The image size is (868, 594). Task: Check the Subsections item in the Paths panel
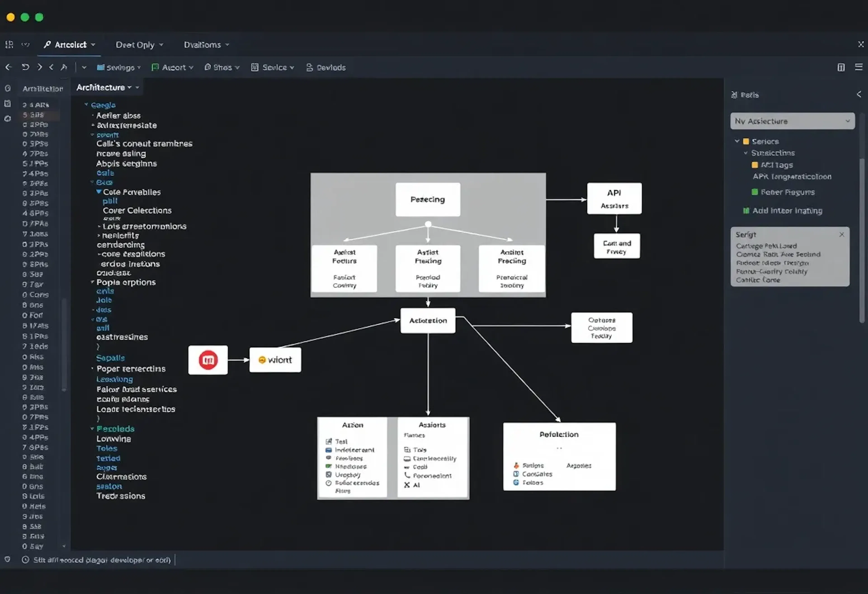[x=745, y=153]
